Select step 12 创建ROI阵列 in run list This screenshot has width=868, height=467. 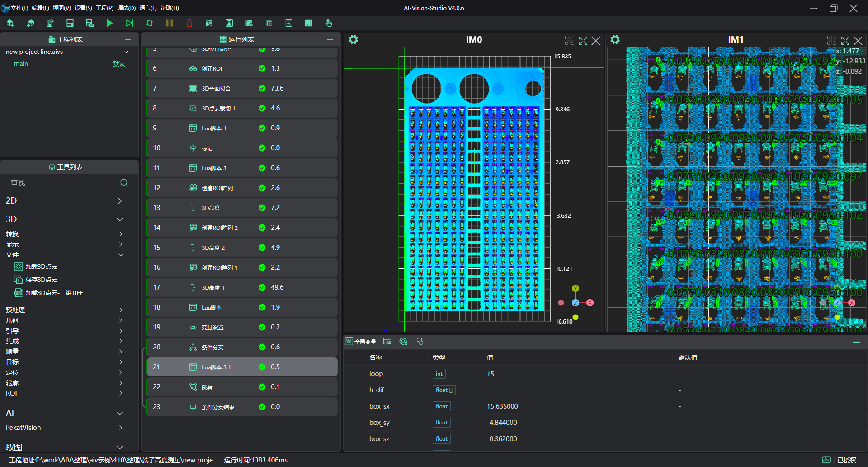[x=242, y=188]
